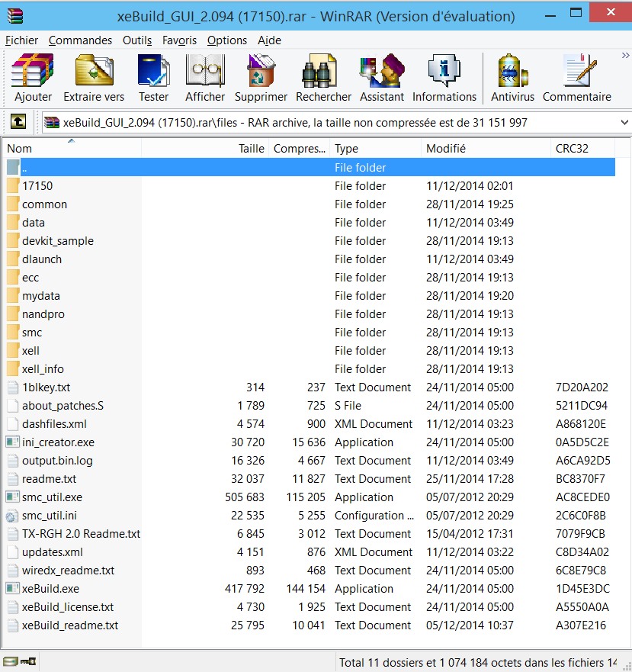632x672 pixels.
Task: Launch the Antivirus scan icon
Action: (x=512, y=71)
